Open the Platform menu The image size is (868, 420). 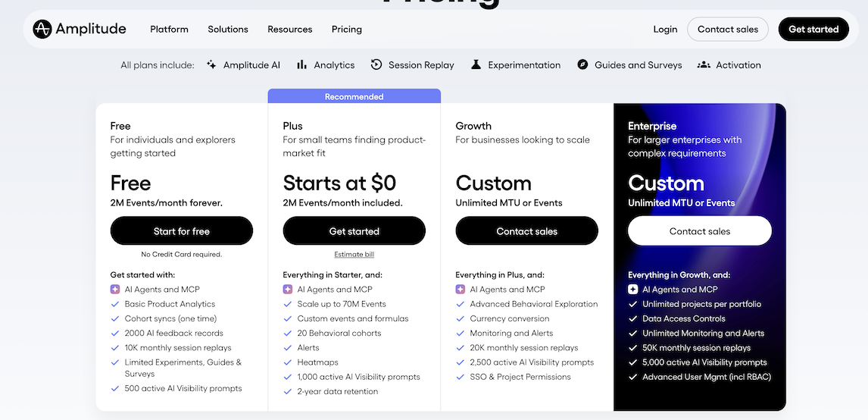170,30
